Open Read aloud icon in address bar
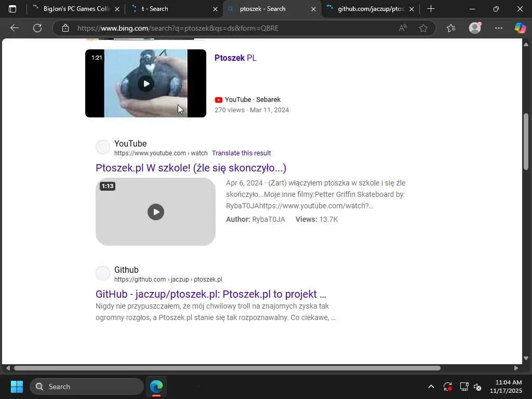The height and width of the screenshot is (399, 532). [403, 28]
